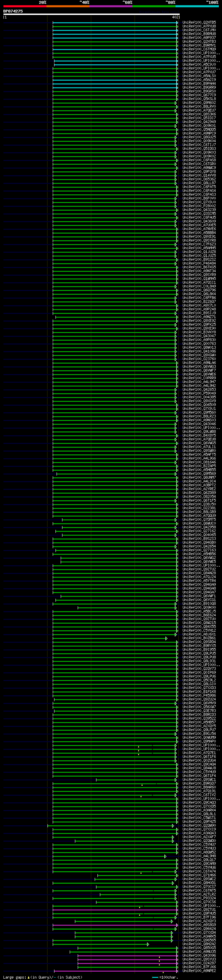Select label UniRef100_A2TLR2
The image size is (222, 980).
tap(199, 894)
